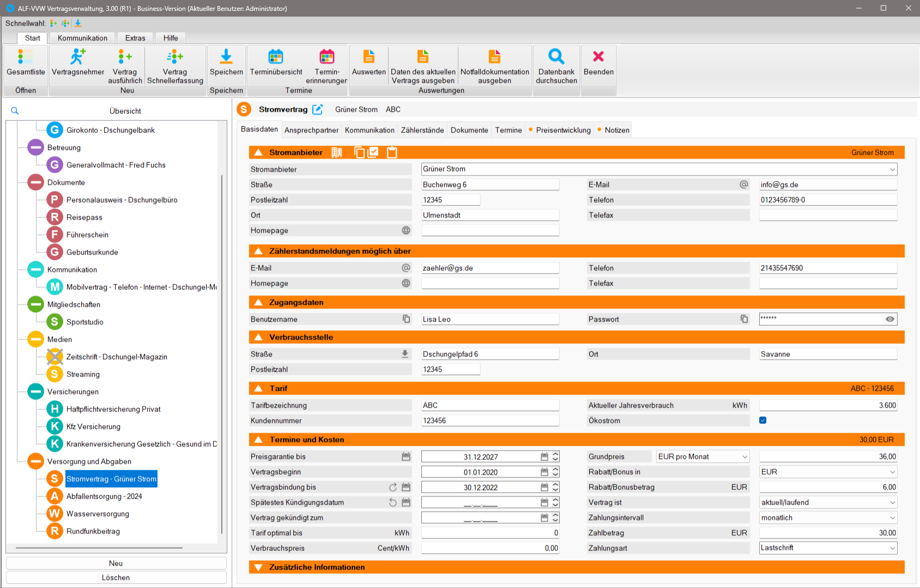The width and height of the screenshot is (920, 588).
Task: Click the Terminübersicht calendar icon
Action: 276,57
